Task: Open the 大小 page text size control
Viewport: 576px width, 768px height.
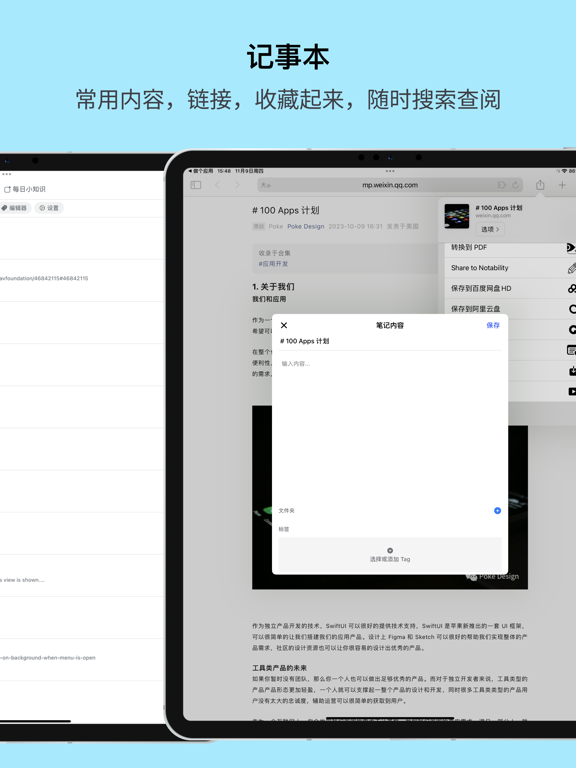Action: tap(266, 185)
